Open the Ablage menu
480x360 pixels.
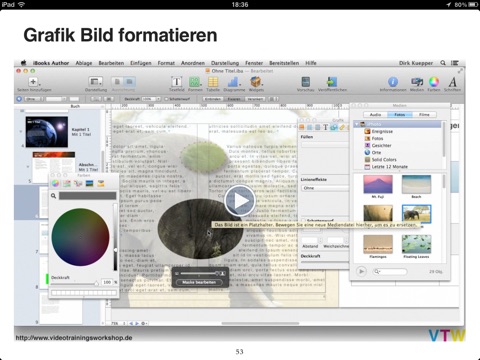click(x=84, y=63)
